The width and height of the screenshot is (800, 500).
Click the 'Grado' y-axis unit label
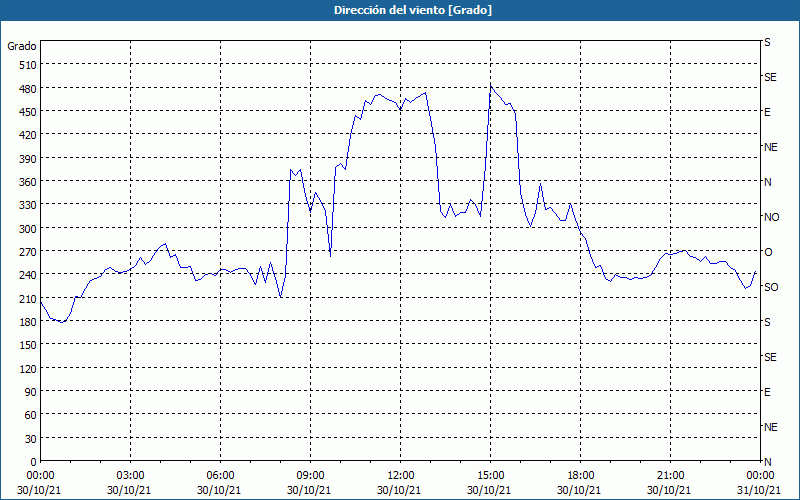(x=22, y=46)
